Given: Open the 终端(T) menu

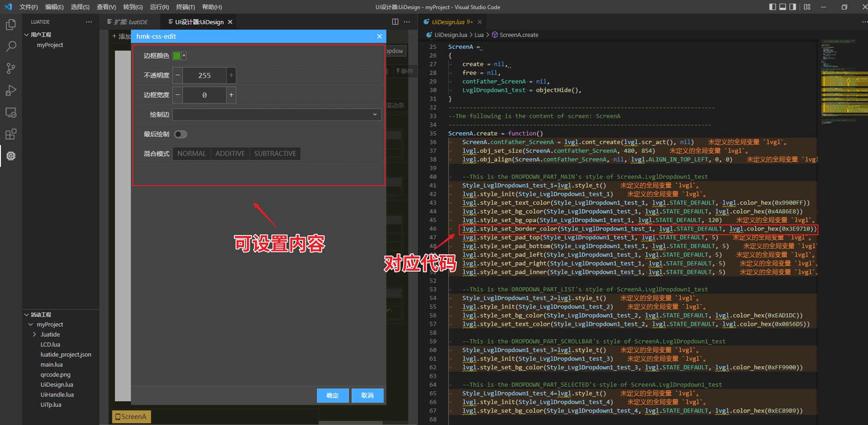Looking at the screenshot, I should pos(185,7).
